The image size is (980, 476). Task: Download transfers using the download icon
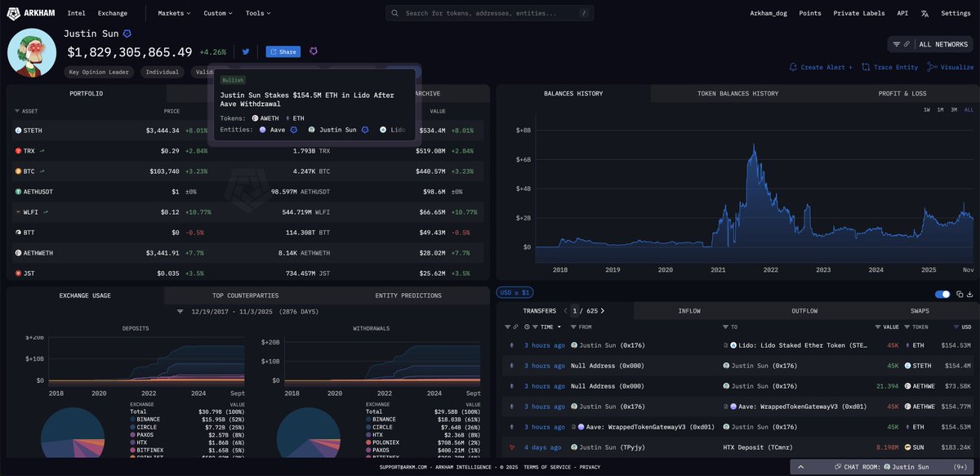[x=971, y=294]
